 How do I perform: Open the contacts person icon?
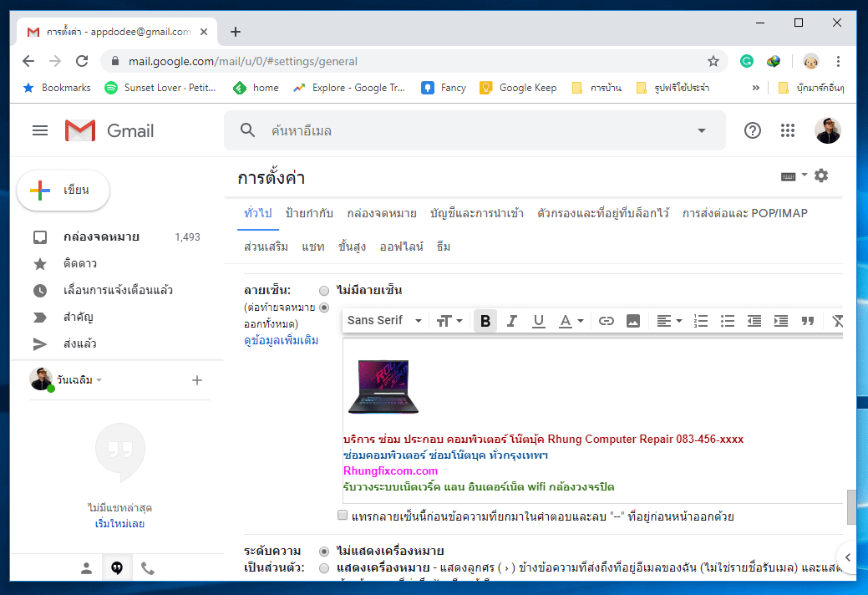click(x=86, y=568)
